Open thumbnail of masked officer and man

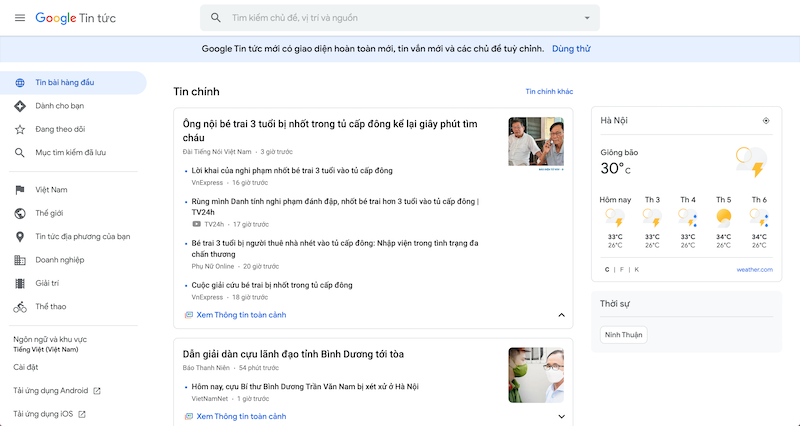pos(536,375)
